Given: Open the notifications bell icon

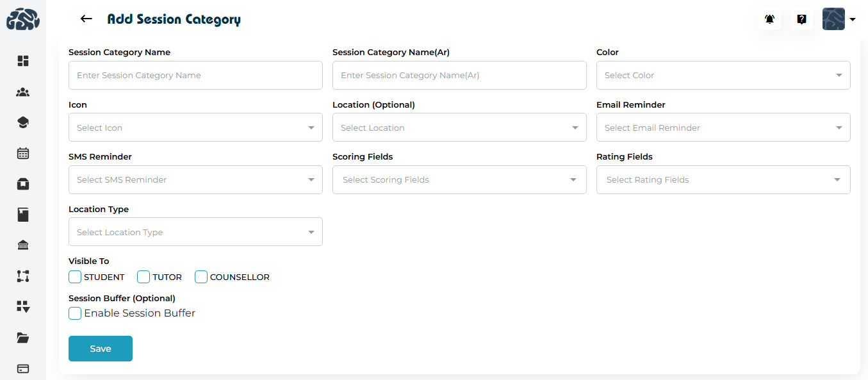Looking at the screenshot, I should point(769,19).
